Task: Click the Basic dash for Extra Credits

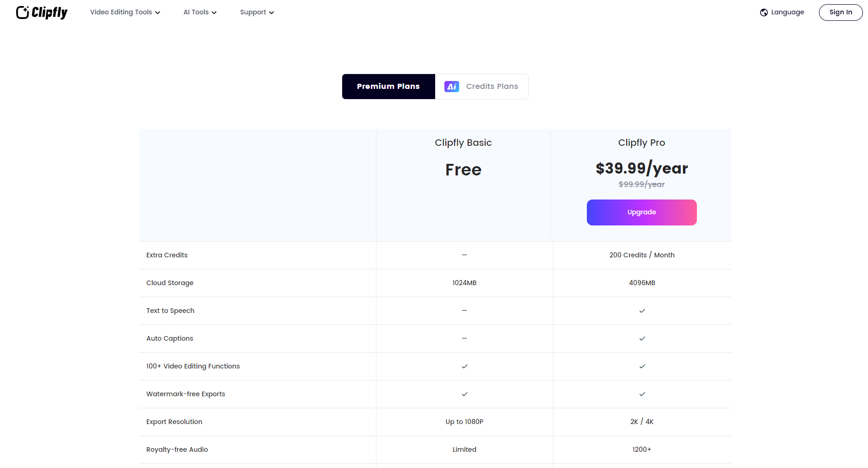Action: click(464, 255)
